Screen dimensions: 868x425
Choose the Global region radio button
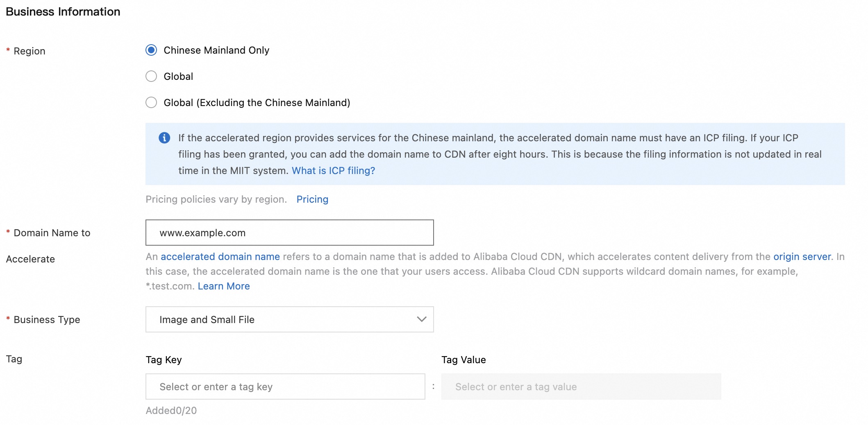[151, 77]
